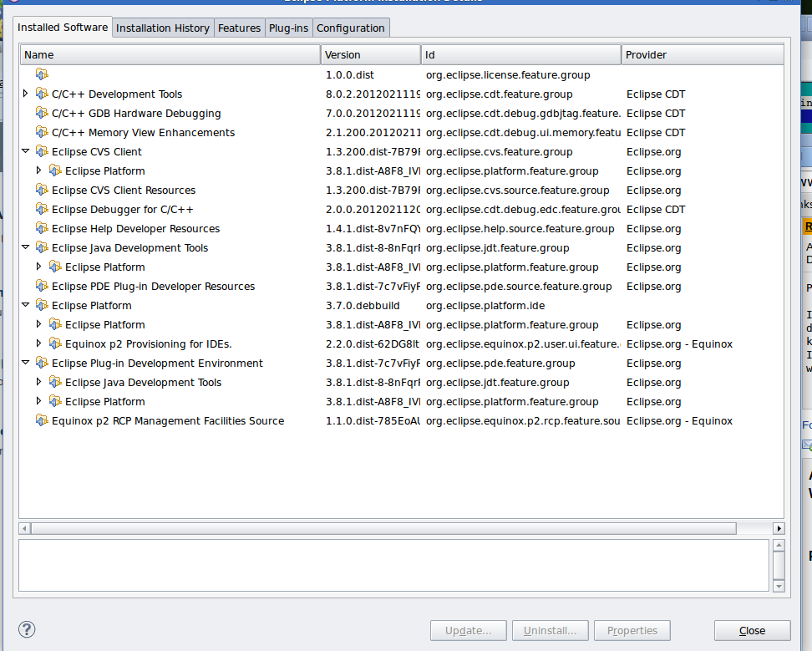Click the '1.0.0.dist' version cell
812x651 pixels.
point(349,75)
